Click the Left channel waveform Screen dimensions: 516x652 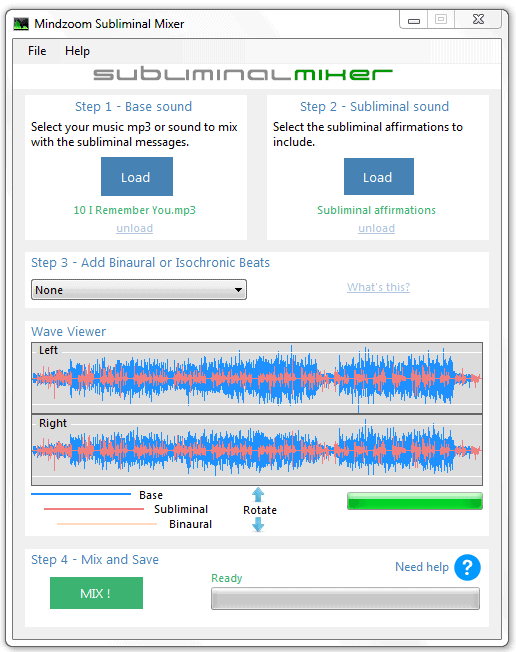[257, 378]
